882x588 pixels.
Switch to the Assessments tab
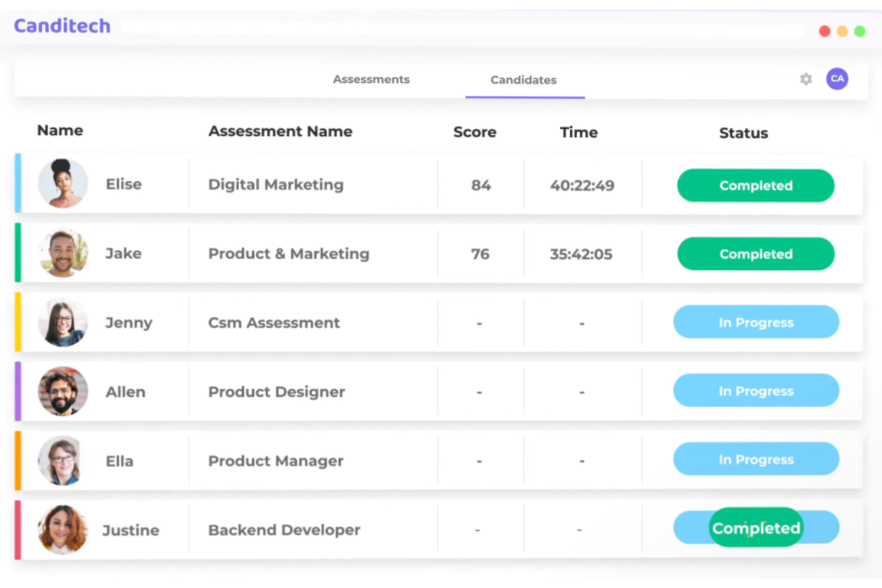click(x=371, y=80)
